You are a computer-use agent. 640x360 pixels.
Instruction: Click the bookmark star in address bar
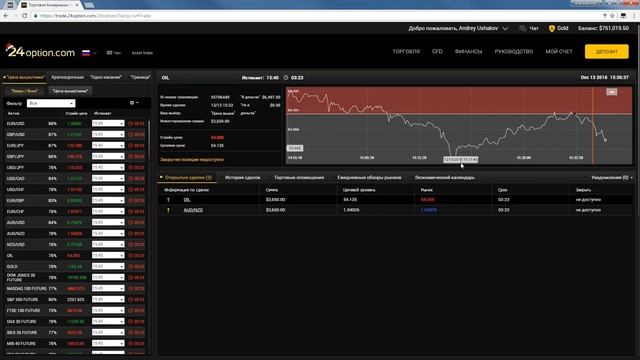point(612,16)
